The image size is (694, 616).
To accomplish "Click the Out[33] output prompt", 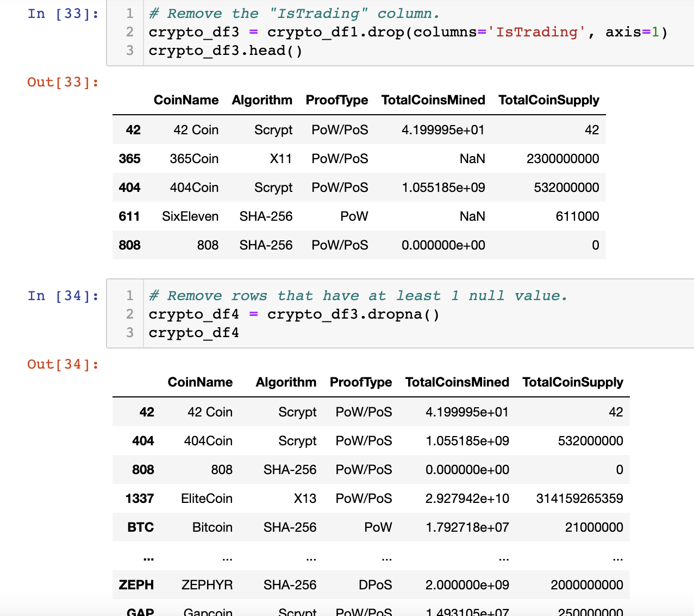I will pyautogui.click(x=63, y=82).
